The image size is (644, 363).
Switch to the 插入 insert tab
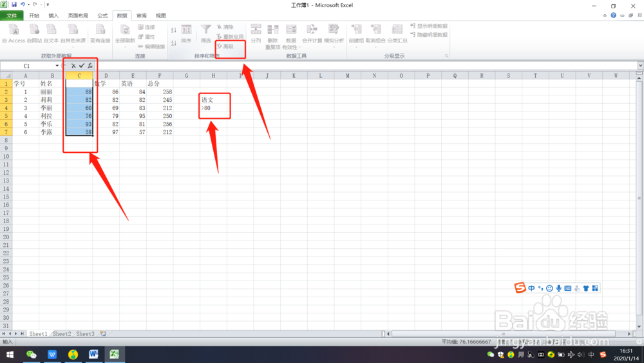click(x=53, y=15)
